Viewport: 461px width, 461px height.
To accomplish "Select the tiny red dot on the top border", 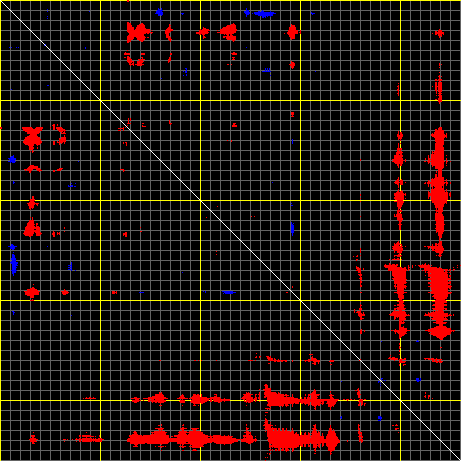I will coord(128,1).
